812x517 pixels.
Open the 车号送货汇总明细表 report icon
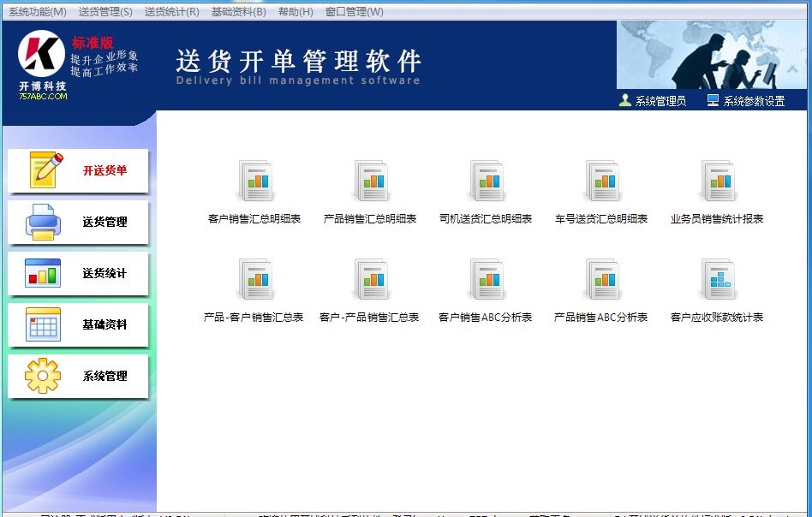point(602,181)
